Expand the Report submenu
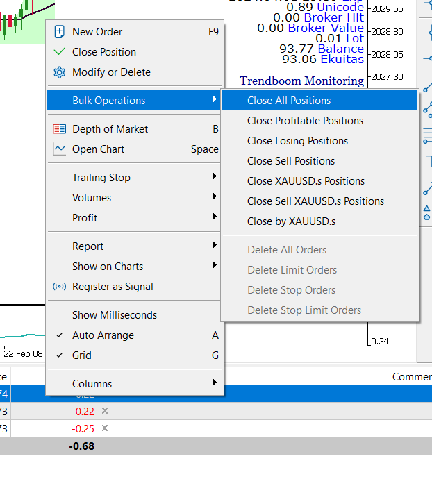 click(x=135, y=246)
